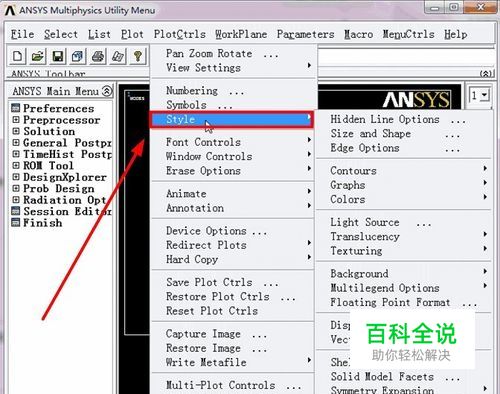Click the Pan-Zoom-Rotate cube toolbar icon

[x=78, y=56]
